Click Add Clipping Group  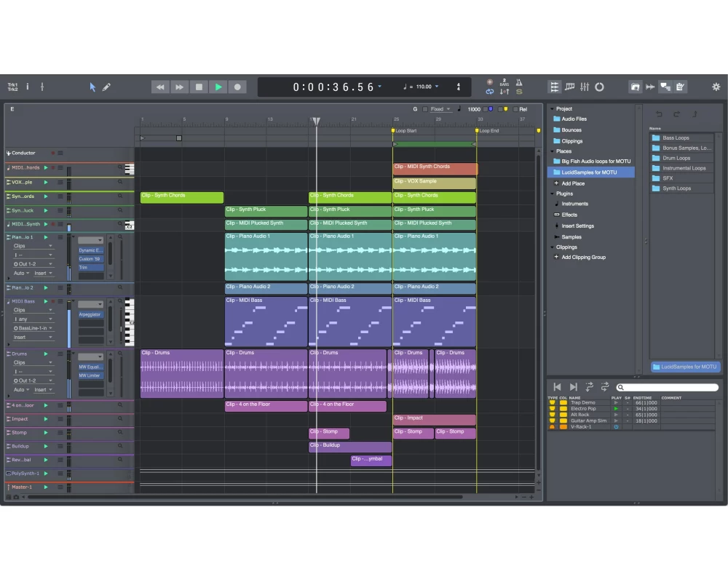[582, 257]
